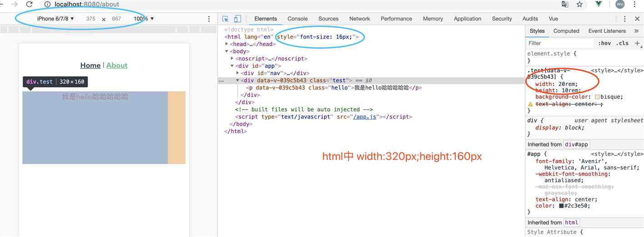Screen dimensions: 644x237
Task: Toggle the device toolbar icon
Action: point(237,19)
